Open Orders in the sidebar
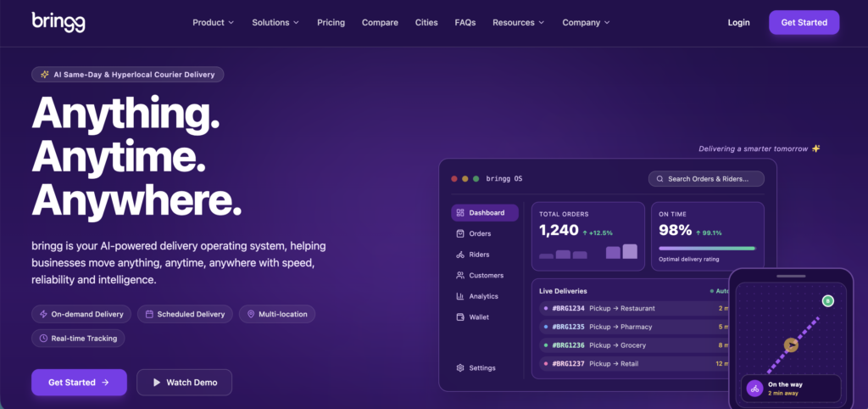Image resolution: width=868 pixels, height=409 pixels. point(485,234)
